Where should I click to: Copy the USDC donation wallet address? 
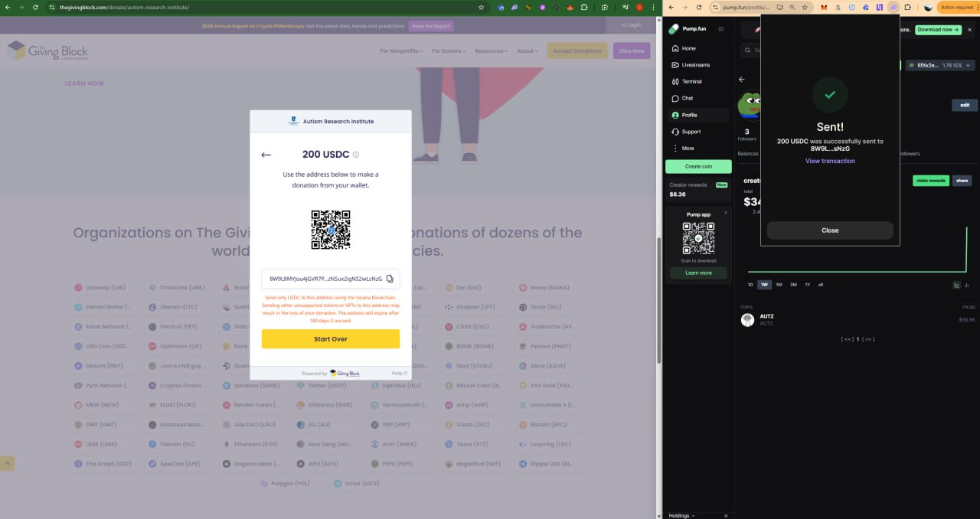coord(390,279)
